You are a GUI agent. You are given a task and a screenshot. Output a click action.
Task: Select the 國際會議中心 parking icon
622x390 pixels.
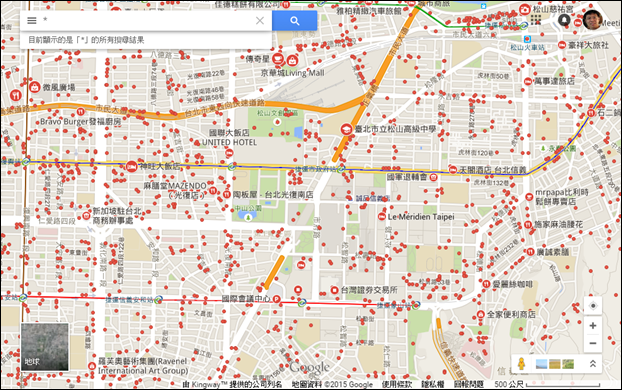tap(276, 299)
